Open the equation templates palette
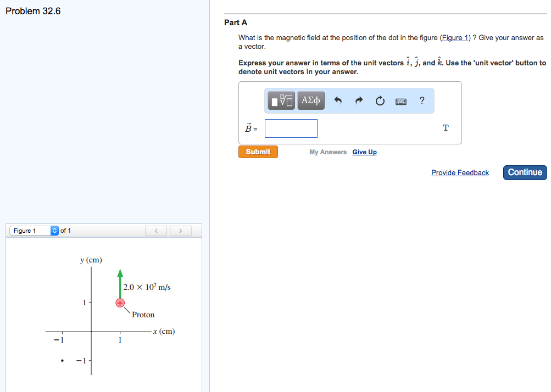The image size is (551, 392). (280, 100)
